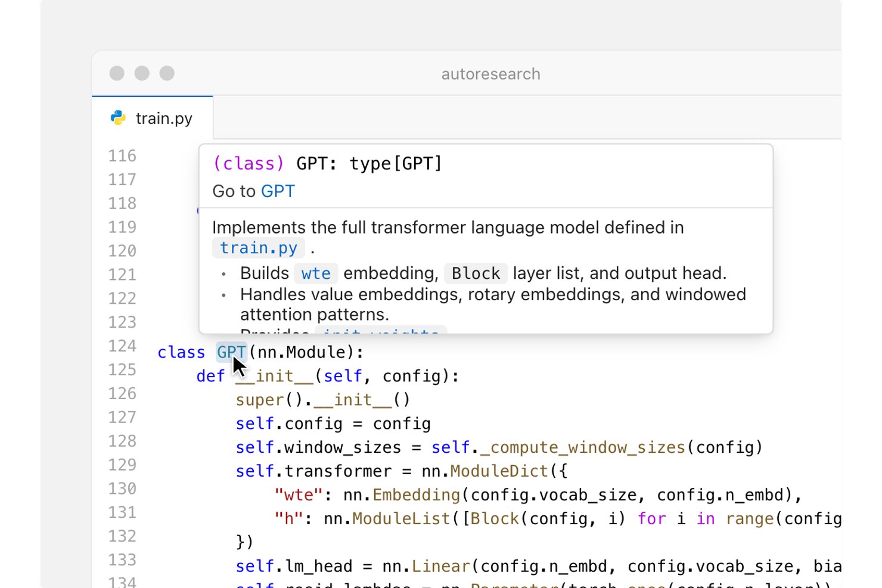Click line number 124 in the gutter

pyautogui.click(x=122, y=346)
